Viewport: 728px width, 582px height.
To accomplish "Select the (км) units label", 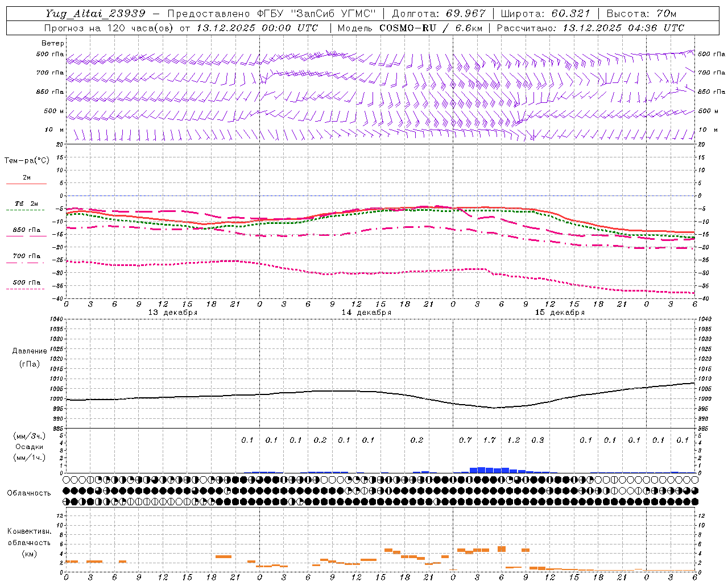I will coord(29,553).
